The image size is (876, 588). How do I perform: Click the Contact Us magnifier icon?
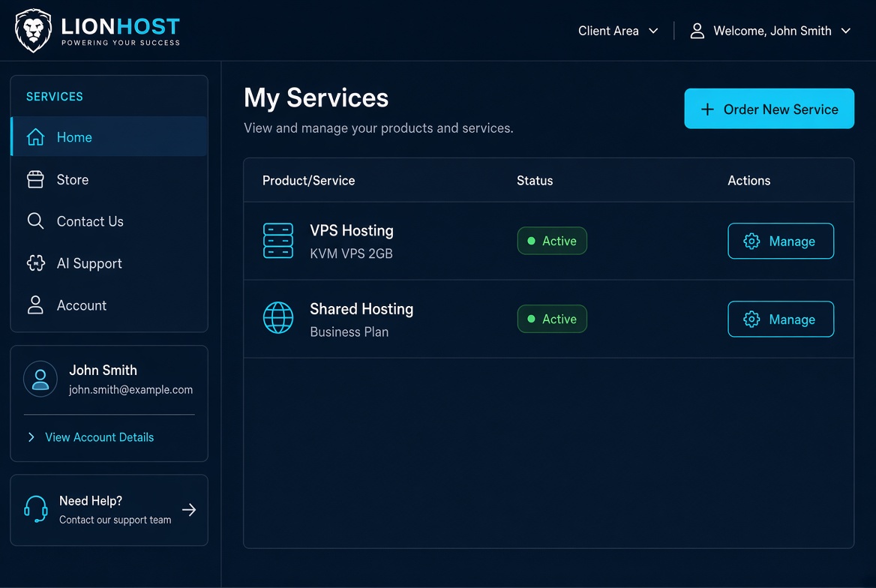point(35,220)
